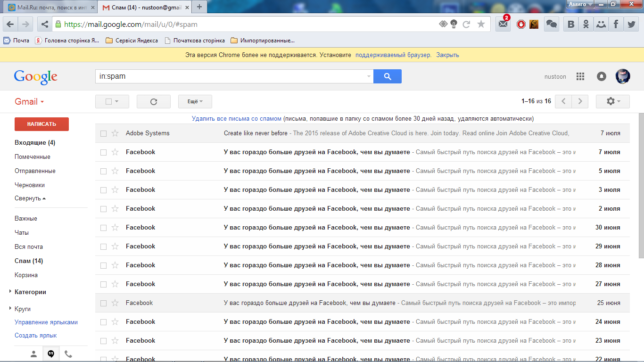The width and height of the screenshot is (644, 362).
Task: Click the НАПИСАТЬ compose button
Action: click(x=41, y=124)
